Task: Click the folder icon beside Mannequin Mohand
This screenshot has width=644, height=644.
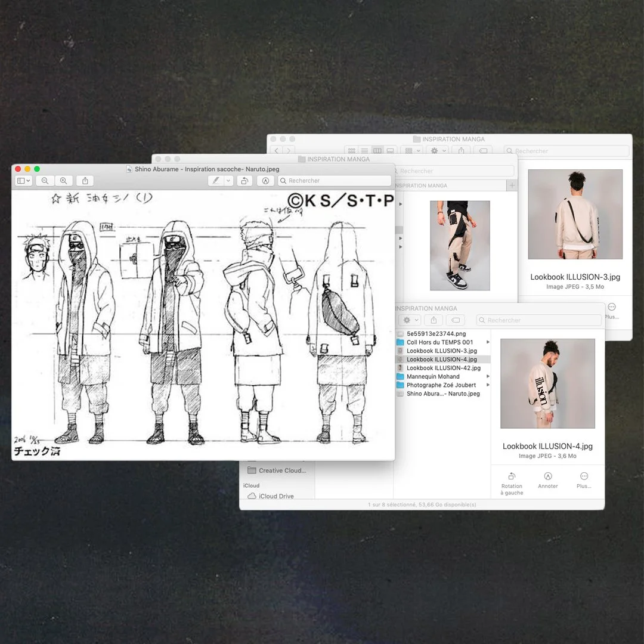Action: click(400, 376)
